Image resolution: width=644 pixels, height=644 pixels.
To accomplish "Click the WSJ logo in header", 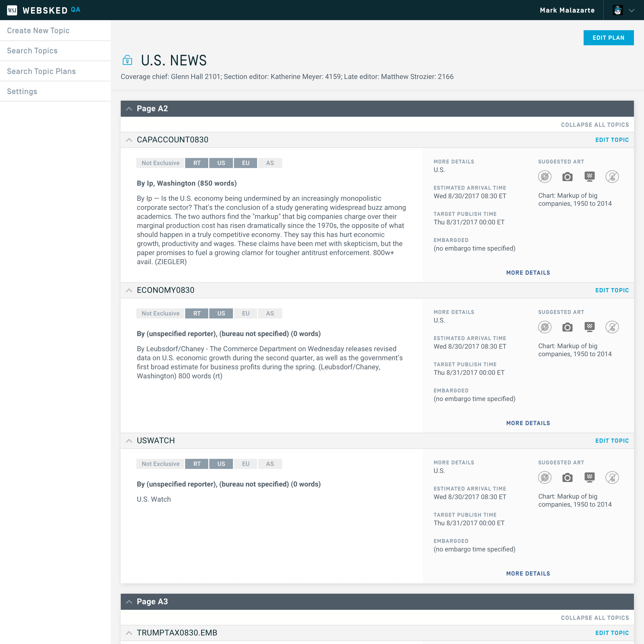I will click(12, 10).
